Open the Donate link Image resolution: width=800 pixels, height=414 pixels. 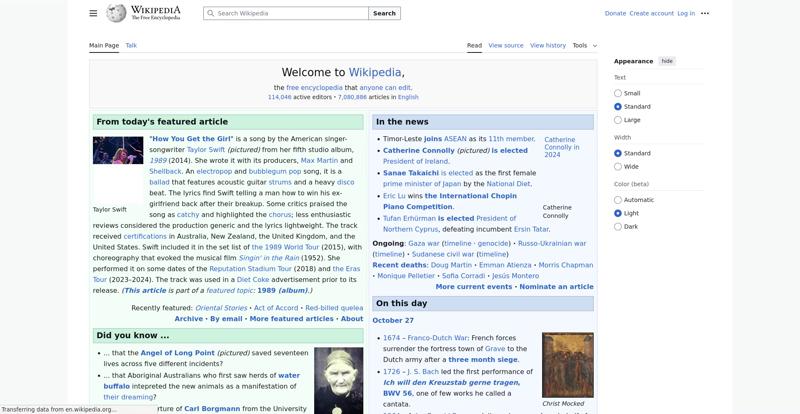(615, 13)
